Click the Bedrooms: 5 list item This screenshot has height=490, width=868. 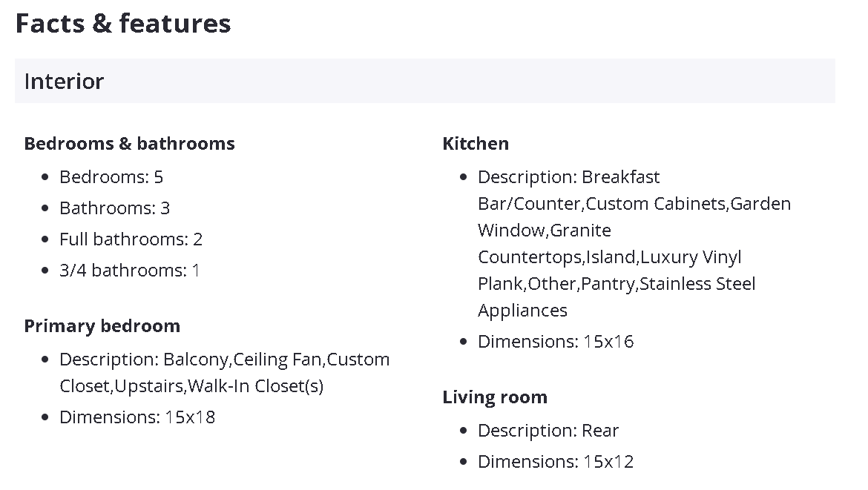111,177
